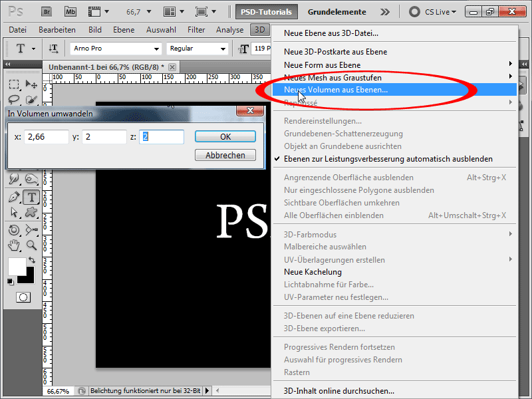This screenshot has height=399, width=532.
Task: Toggle text orientation icon in options bar
Action: (x=53, y=49)
